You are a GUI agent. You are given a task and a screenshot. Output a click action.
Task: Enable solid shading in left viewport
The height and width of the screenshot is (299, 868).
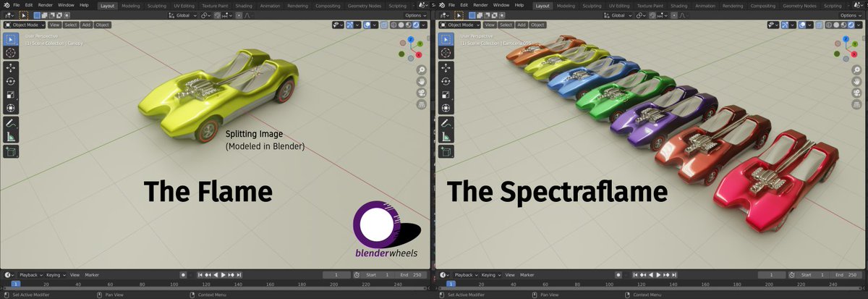402,25
